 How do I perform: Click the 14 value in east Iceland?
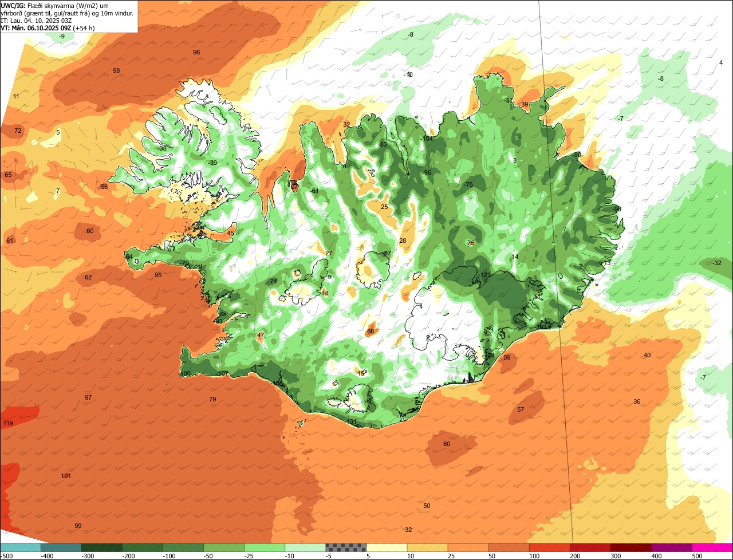pyautogui.click(x=515, y=257)
